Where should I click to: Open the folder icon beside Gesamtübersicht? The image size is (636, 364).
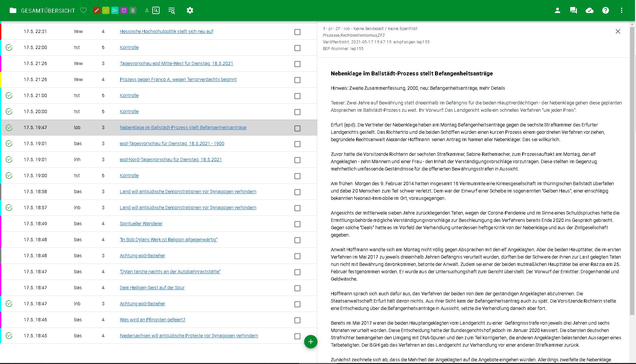pyautogui.click(x=13, y=10)
